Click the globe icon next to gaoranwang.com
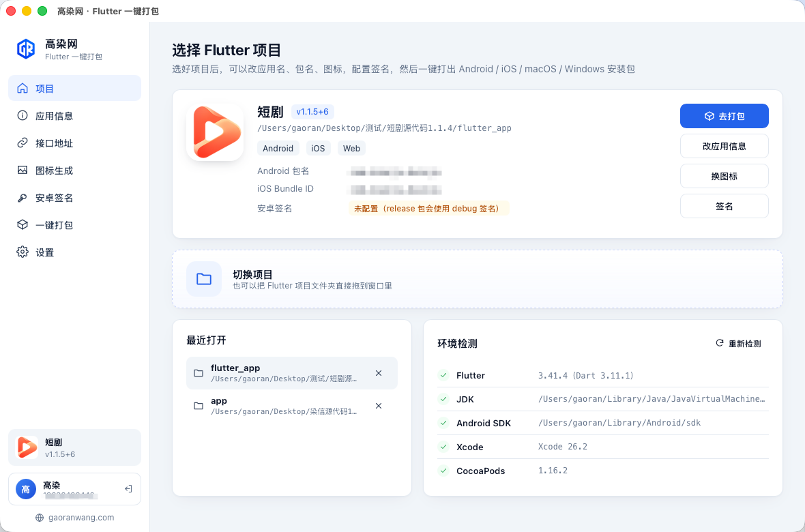The width and height of the screenshot is (805, 532). point(40,518)
